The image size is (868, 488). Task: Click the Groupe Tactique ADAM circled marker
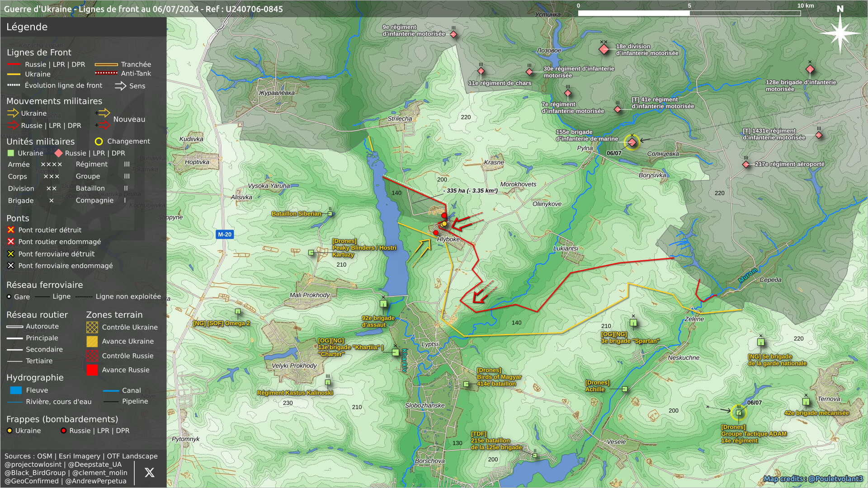coord(738,412)
